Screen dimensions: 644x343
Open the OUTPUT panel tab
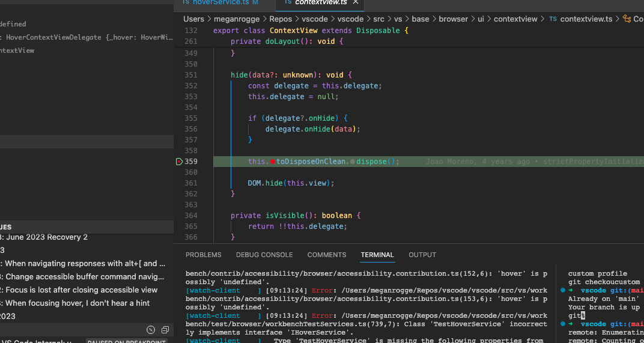(x=422, y=255)
